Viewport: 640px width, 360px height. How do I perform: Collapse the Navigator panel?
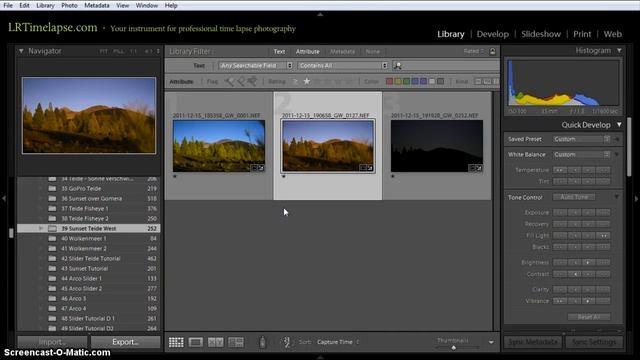(21, 51)
